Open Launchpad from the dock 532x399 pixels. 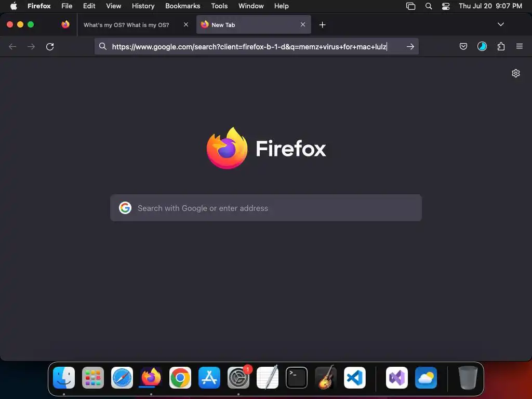click(x=93, y=378)
